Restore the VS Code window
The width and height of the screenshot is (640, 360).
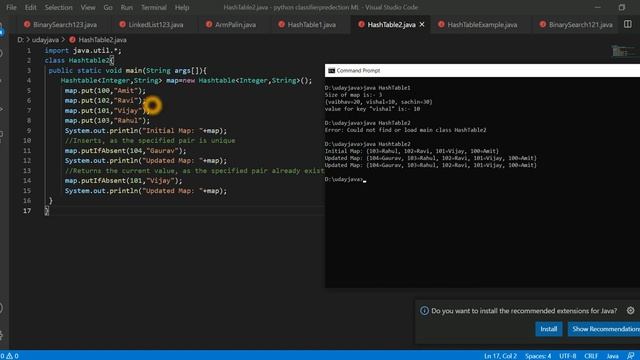coord(622,7)
